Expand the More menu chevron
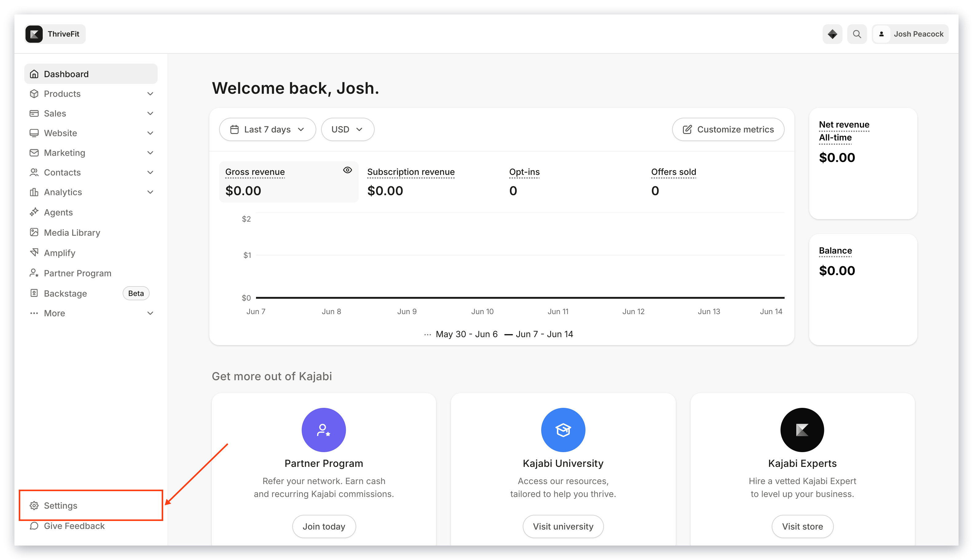The image size is (973, 560). [x=150, y=313]
